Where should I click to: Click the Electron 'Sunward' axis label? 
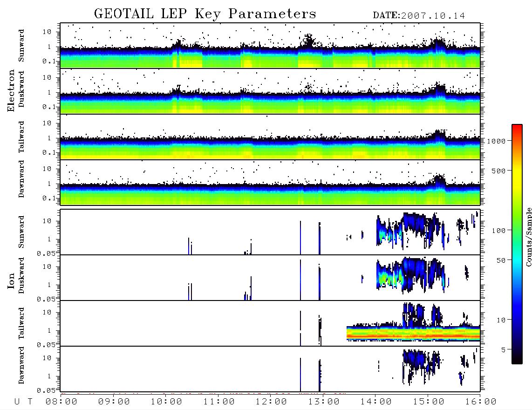point(21,46)
